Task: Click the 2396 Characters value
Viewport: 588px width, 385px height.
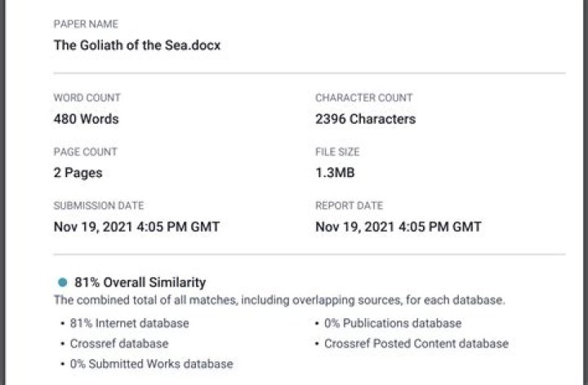Action: [x=365, y=119]
